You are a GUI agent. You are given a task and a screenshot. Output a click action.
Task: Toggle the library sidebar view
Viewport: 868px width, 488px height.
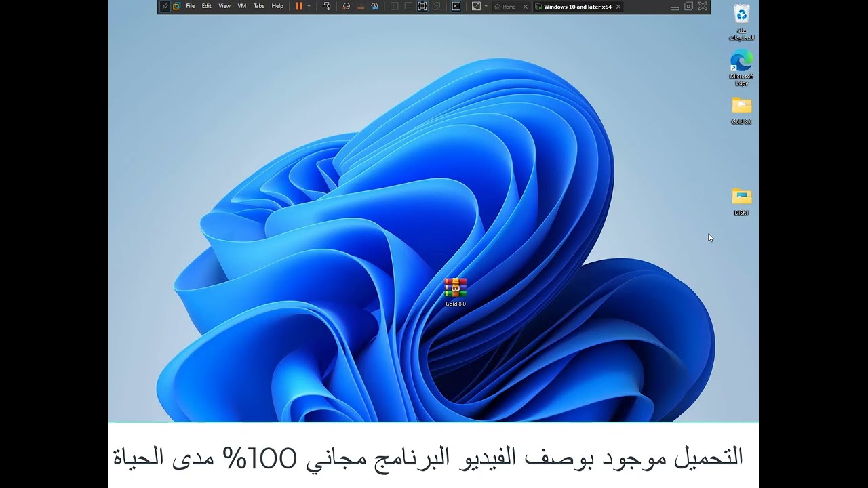(x=394, y=6)
